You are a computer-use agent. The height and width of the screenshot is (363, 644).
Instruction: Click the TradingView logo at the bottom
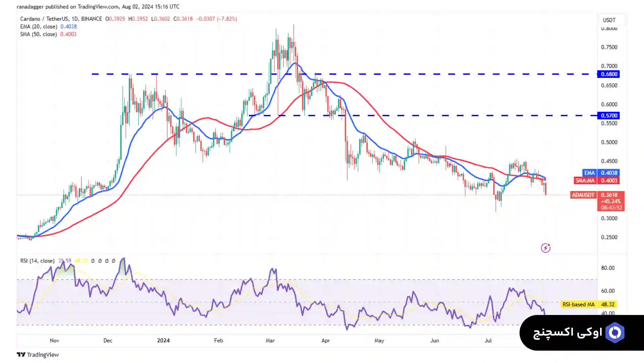[x=38, y=355]
